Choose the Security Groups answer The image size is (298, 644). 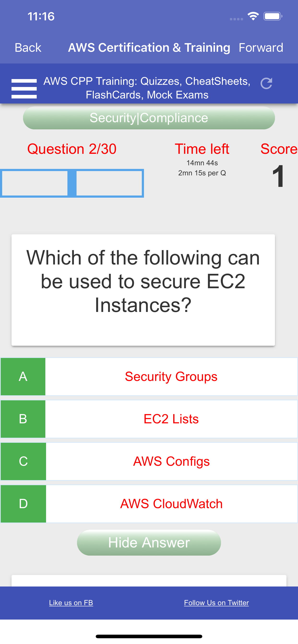pyautogui.click(x=171, y=376)
